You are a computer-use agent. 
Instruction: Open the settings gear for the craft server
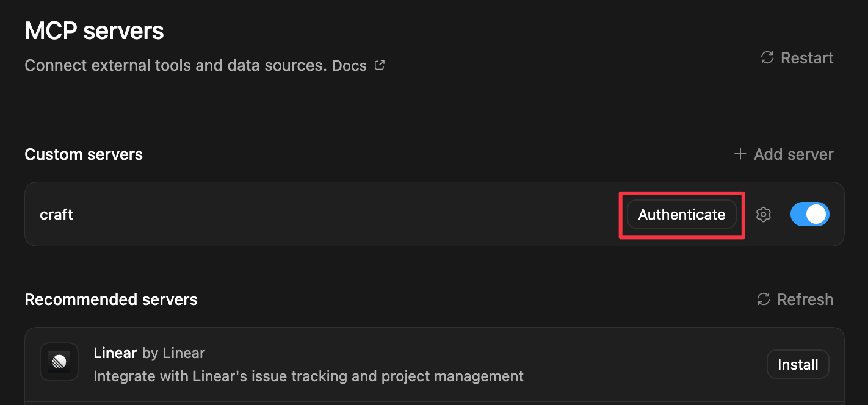click(763, 214)
